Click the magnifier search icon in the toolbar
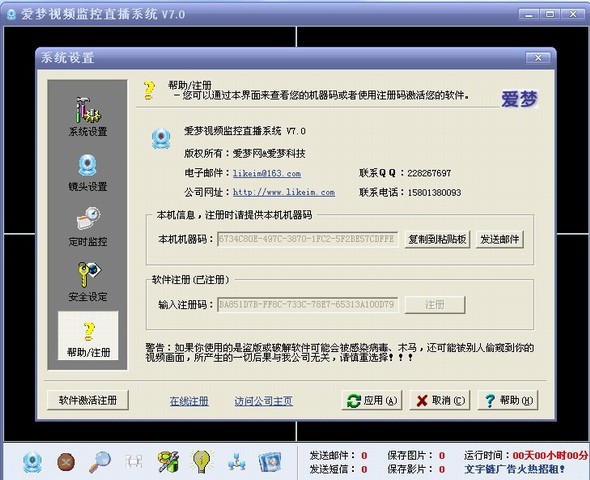Viewport: 590px width, 480px height. [100, 462]
